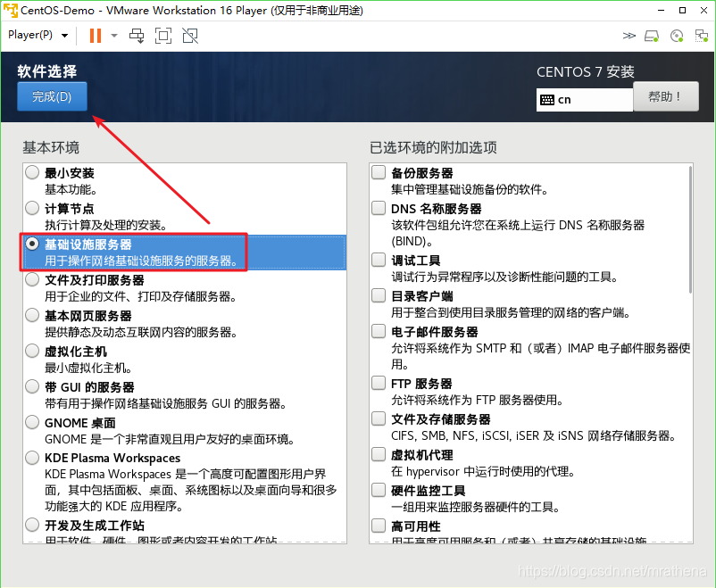Click the enter full screen mode icon
Image resolution: width=716 pixels, height=588 pixels.
(x=163, y=36)
